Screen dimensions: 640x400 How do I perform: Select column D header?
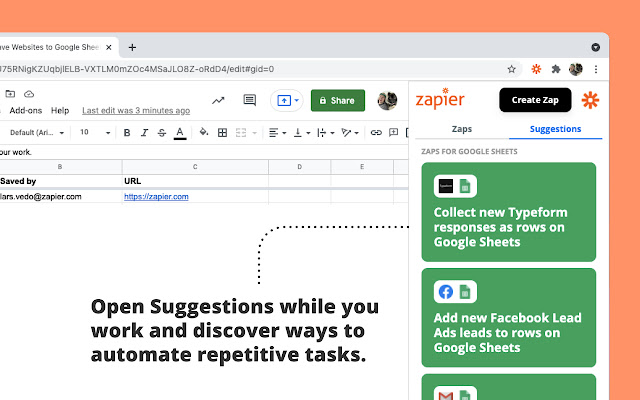300,167
